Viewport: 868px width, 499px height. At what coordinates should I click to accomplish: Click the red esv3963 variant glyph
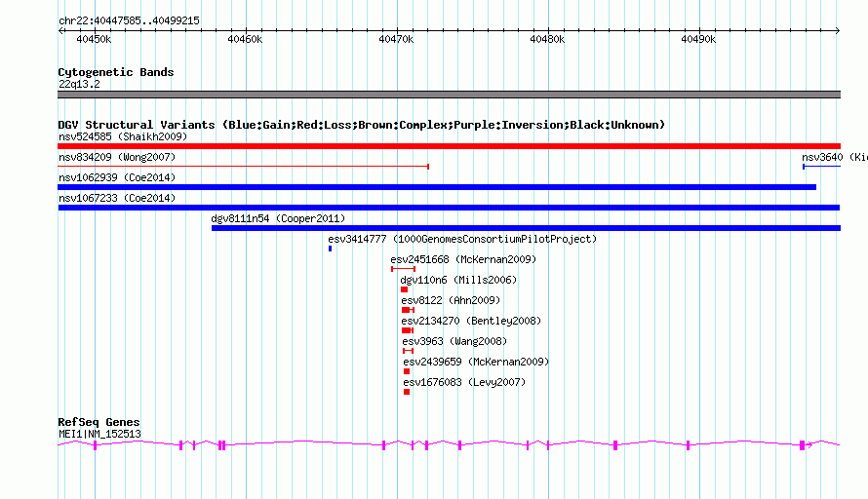pyautogui.click(x=408, y=351)
